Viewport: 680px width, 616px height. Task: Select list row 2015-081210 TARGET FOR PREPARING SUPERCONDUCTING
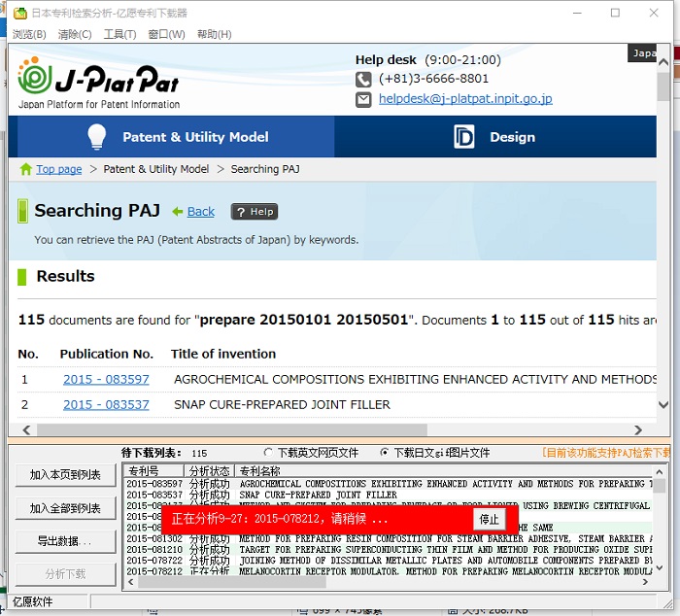tap(389, 549)
